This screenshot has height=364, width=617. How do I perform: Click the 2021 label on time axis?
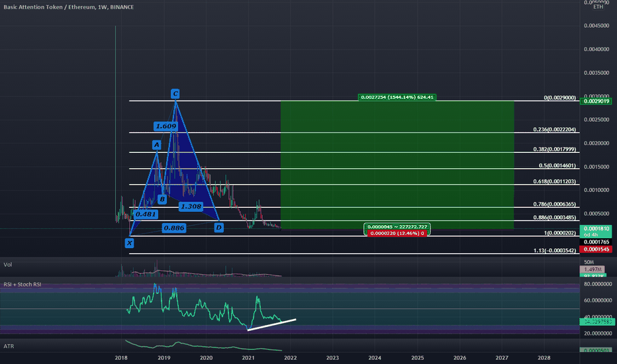pos(248,357)
